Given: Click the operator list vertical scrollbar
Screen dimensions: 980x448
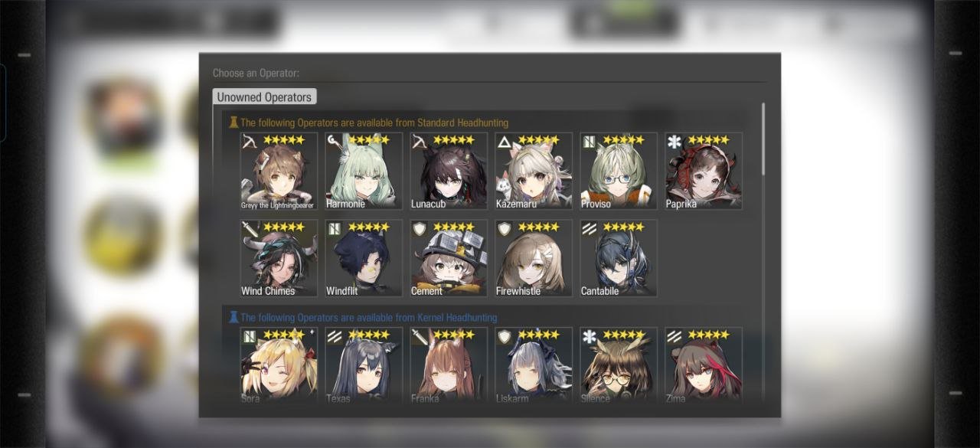Looking at the screenshot, I should (x=763, y=139).
